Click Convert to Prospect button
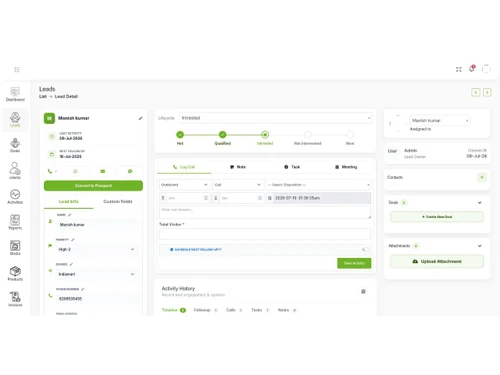 click(93, 186)
